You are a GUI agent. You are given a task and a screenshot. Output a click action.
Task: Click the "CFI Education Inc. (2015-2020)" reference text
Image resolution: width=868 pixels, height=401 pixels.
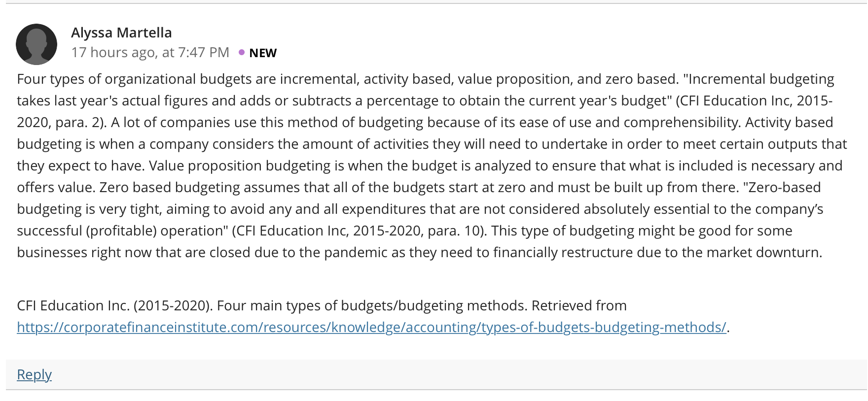(115, 305)
